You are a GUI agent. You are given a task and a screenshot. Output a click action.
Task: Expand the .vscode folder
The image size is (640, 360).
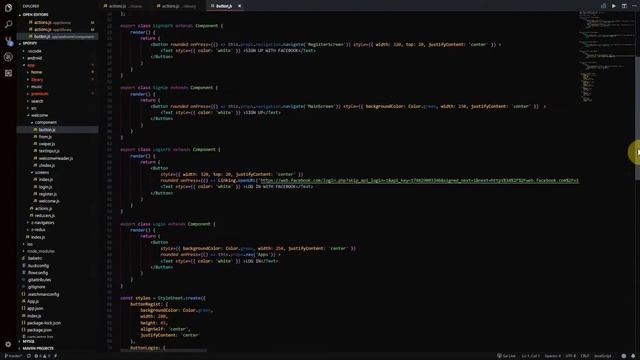[x=34, y=51]
